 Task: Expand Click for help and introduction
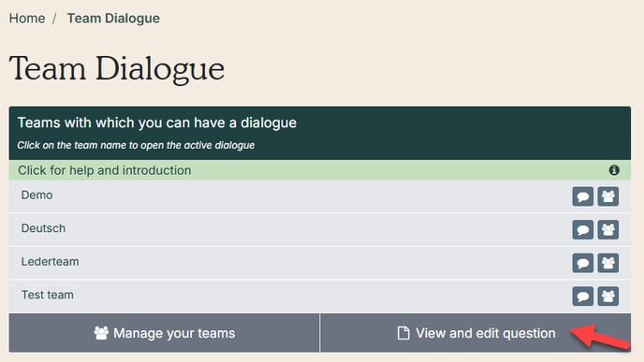click(320, 170)
